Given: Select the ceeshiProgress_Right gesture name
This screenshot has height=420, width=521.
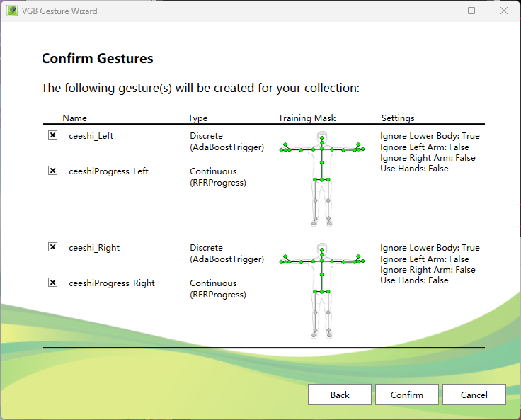Looking at the screenshot, I should tap(111, 283).
